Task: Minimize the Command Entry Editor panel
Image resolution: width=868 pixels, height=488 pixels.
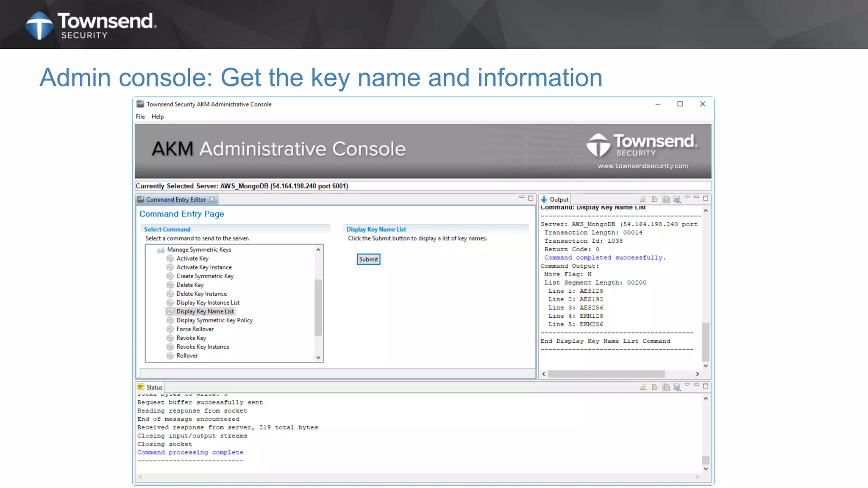Action: pyautogui.click(x=522, y=197)
